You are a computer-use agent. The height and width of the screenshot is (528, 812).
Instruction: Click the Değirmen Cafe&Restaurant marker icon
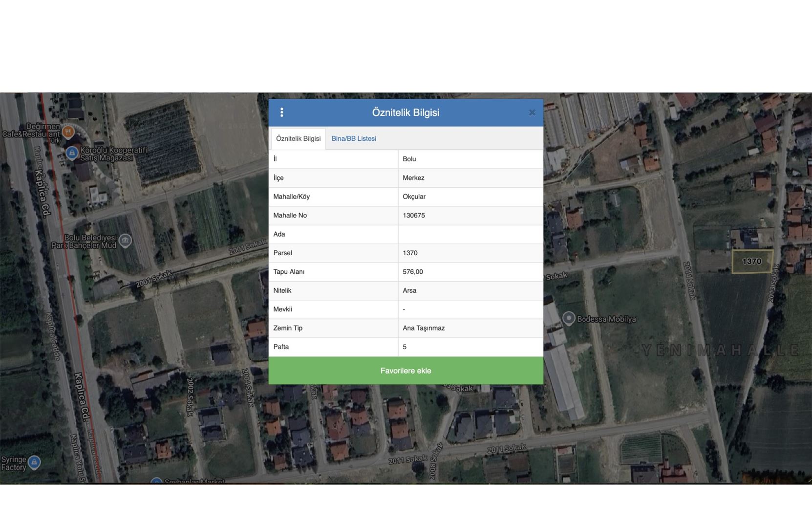68,132
